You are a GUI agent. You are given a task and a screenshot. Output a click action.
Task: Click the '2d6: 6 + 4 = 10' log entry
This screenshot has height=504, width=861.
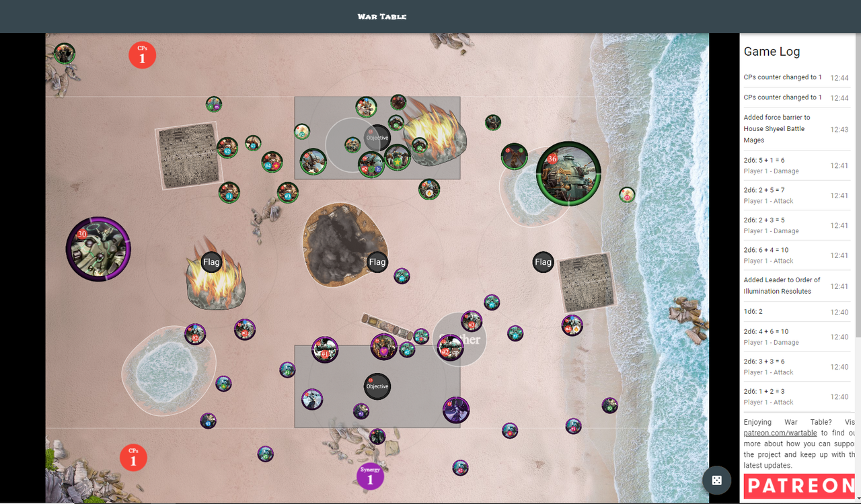coord(796,255)
